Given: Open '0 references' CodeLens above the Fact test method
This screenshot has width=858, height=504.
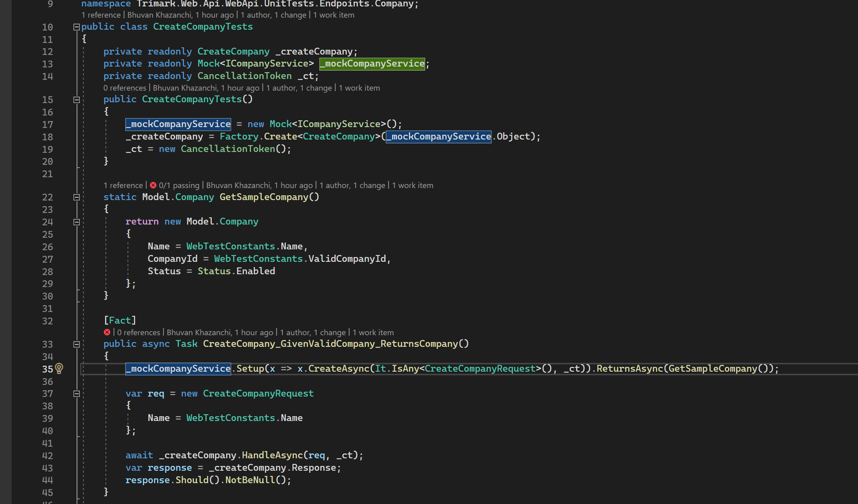Looking at the screenshot, I should point(139,332).
